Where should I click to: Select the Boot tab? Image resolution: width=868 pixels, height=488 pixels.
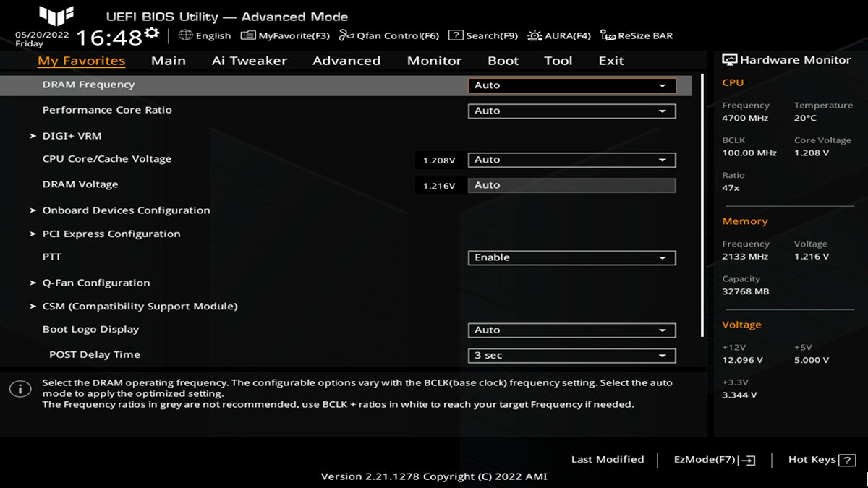tap(503, 61)
